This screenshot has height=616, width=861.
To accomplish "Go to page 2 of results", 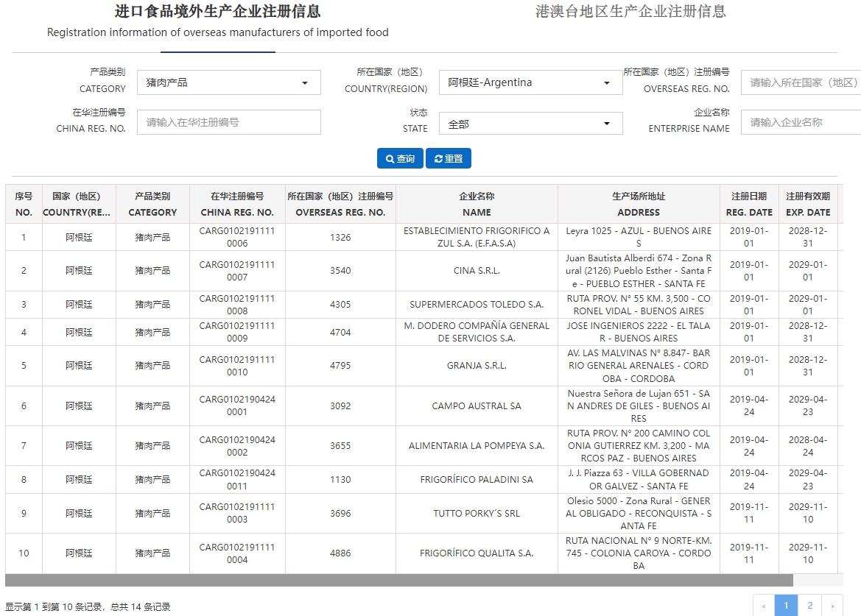I will (x=809, y=605).
